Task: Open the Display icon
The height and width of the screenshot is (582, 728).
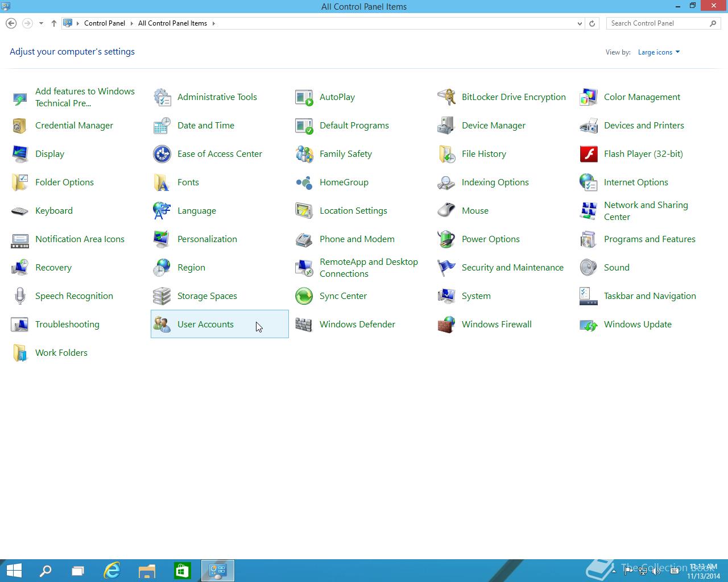Action: coord(20,154)
